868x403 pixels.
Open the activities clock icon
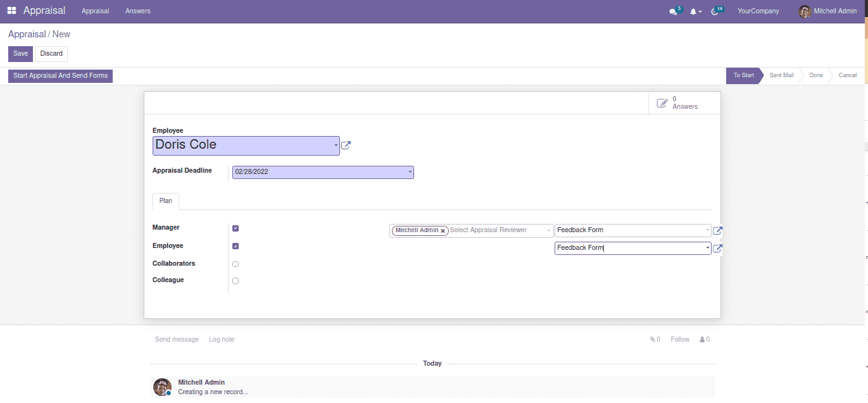coord(715,11)
